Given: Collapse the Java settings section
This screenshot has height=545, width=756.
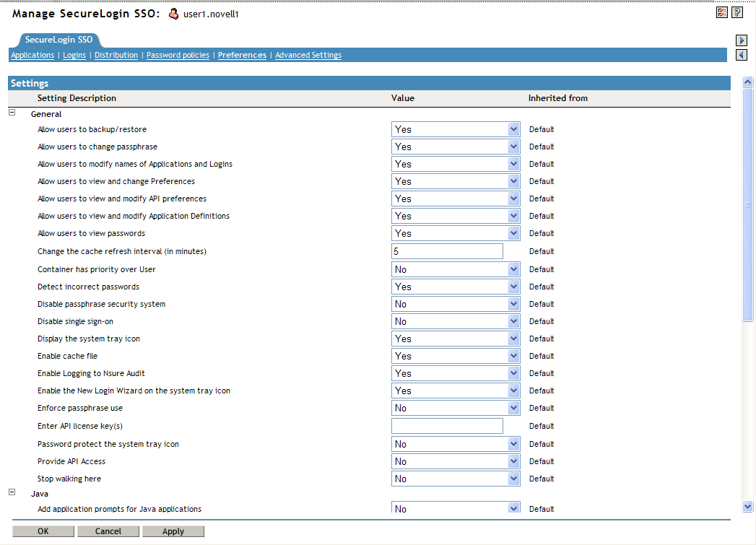Looking at the screenshot, I should [x=11, y=493].
